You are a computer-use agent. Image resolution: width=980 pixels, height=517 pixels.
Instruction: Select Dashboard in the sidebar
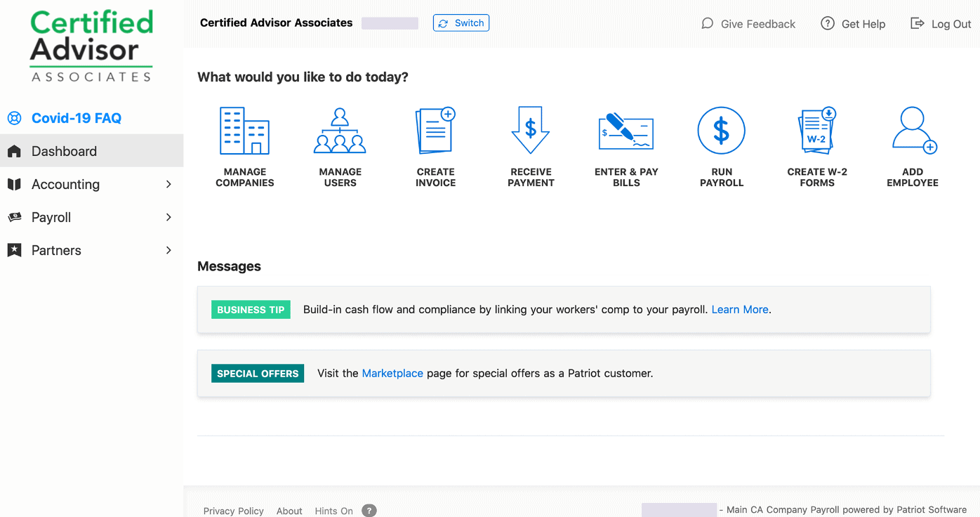[x=91, y=151]
